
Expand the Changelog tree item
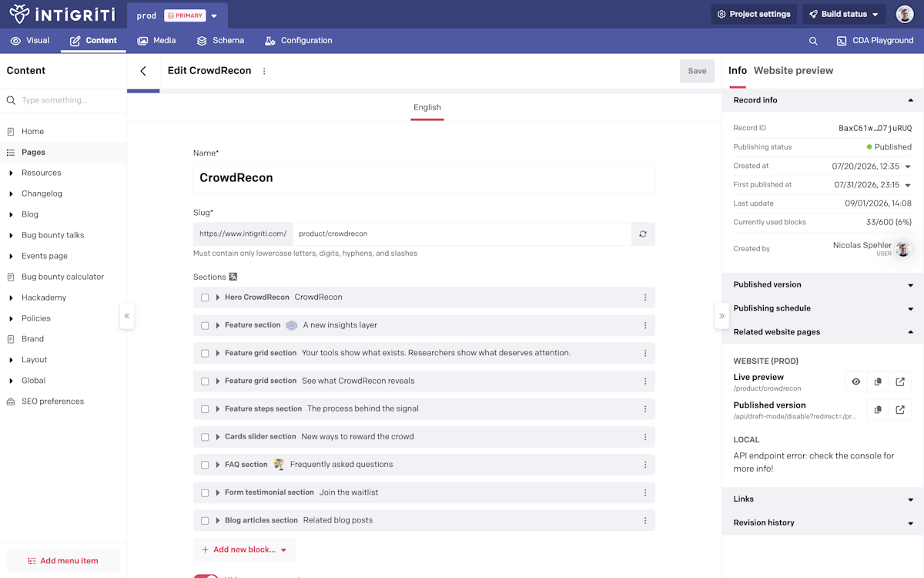[11, 194]
